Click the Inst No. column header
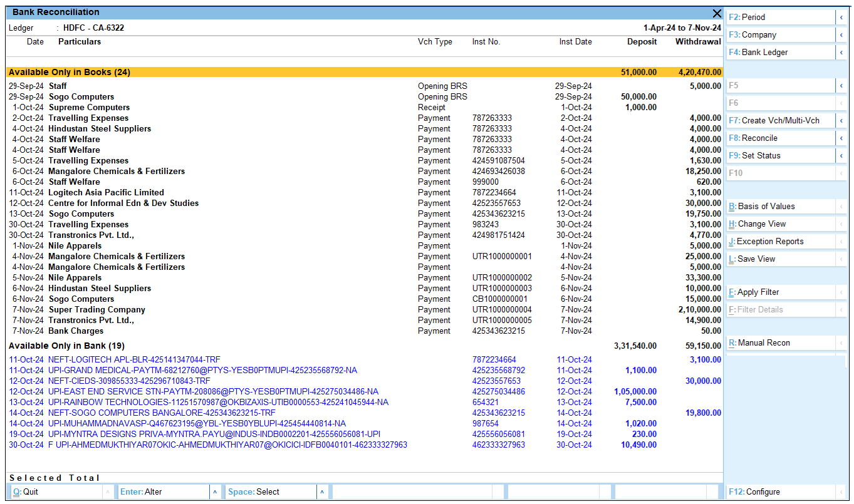Viewport: 854px width, 504px height. tap(486, 42)
